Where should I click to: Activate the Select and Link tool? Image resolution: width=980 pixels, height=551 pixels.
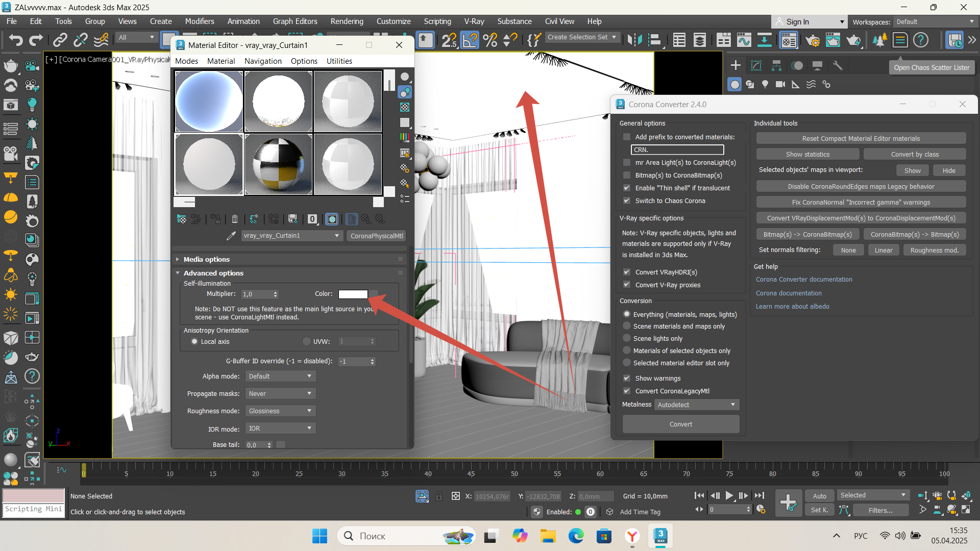click(x=60, y=40)
